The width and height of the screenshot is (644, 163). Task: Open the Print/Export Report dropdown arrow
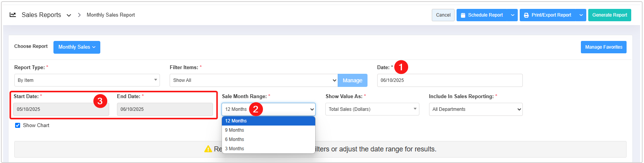click(x=581, y=15)
